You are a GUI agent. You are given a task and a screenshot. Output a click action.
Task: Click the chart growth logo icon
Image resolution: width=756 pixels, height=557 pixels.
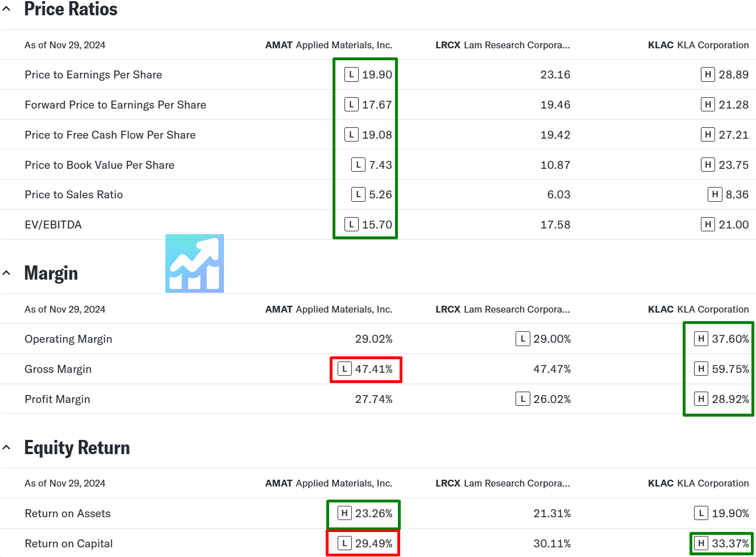(x=194, y=263)
